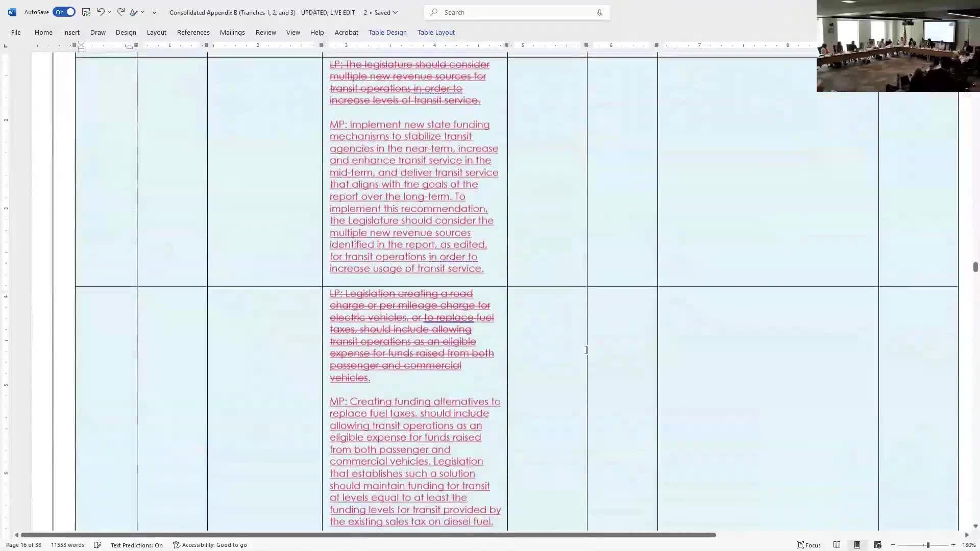The height and width of the screenshot is (551, 980).
Task: Toggle Focus mode in status bar
Action: [x=808, y=545]
